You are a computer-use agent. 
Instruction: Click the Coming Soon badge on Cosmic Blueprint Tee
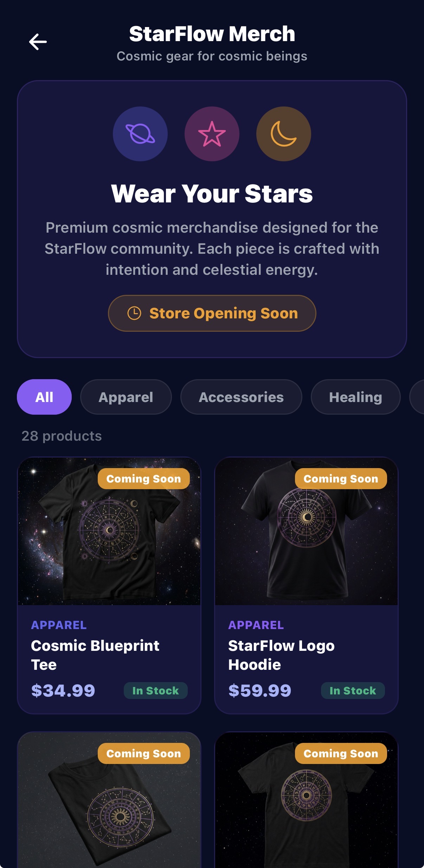pyautogui.click(x=143, y=478)
